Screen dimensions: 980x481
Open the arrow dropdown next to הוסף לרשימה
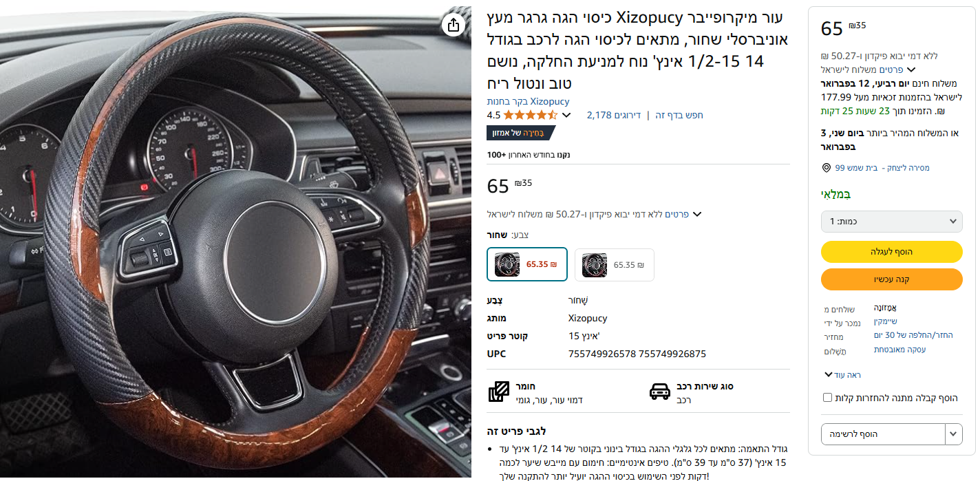[954, 434]
